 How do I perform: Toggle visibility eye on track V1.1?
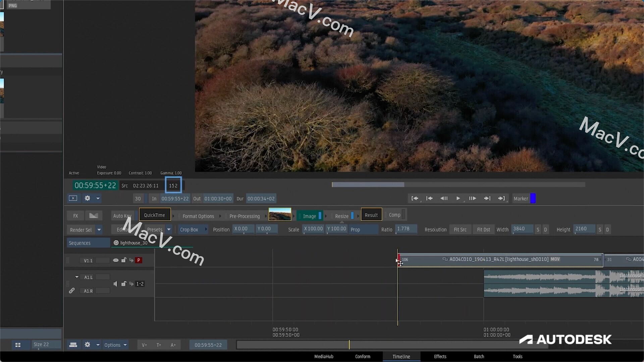116,260
